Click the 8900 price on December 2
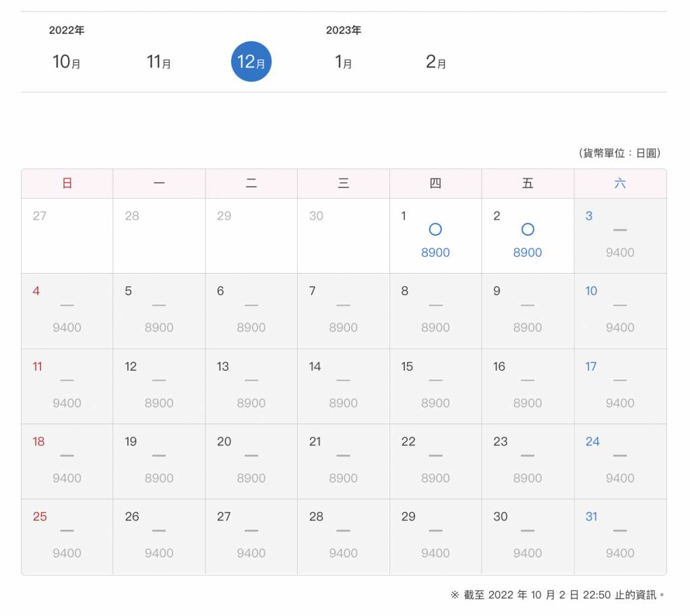The height and width of the screenshot is (616, 690). click(528, 253)
